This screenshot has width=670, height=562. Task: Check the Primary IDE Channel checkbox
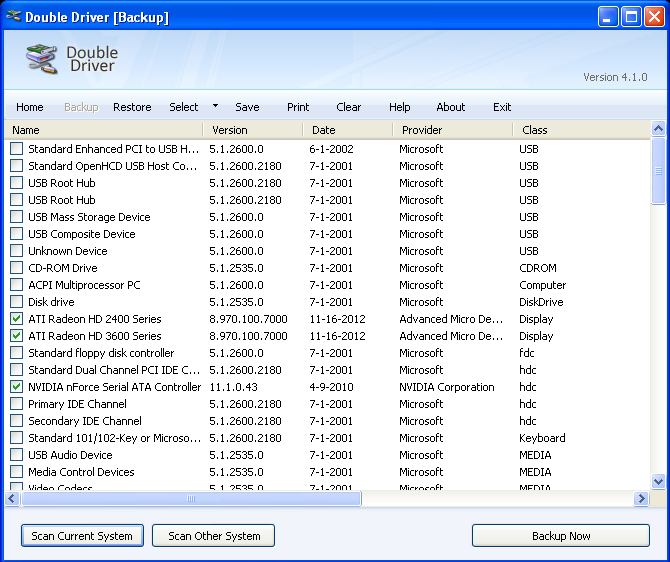[16, 403]
